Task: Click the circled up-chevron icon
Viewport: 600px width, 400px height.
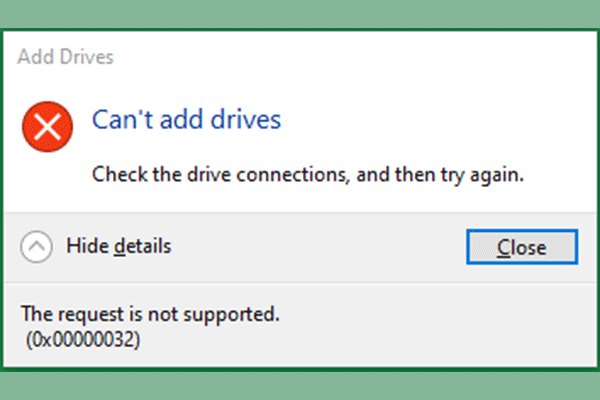Action: point(36,246)
